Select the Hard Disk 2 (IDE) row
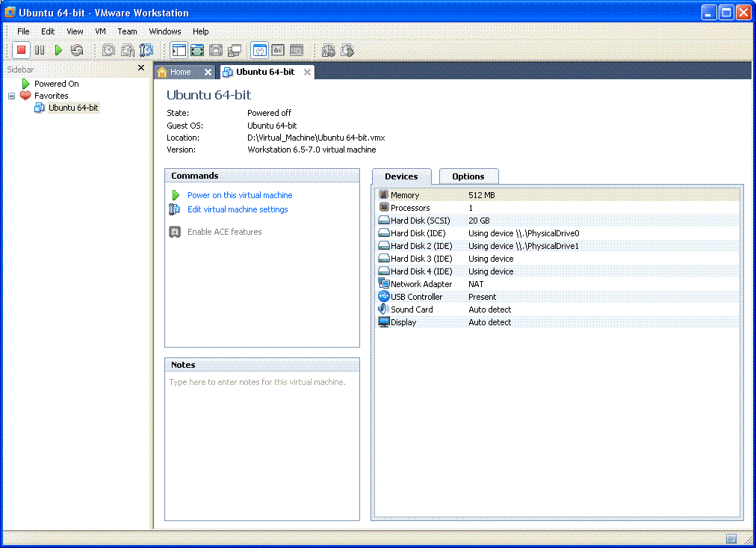Image resolution: width=756 pixels, height=548 pixels. click(558, 246)
